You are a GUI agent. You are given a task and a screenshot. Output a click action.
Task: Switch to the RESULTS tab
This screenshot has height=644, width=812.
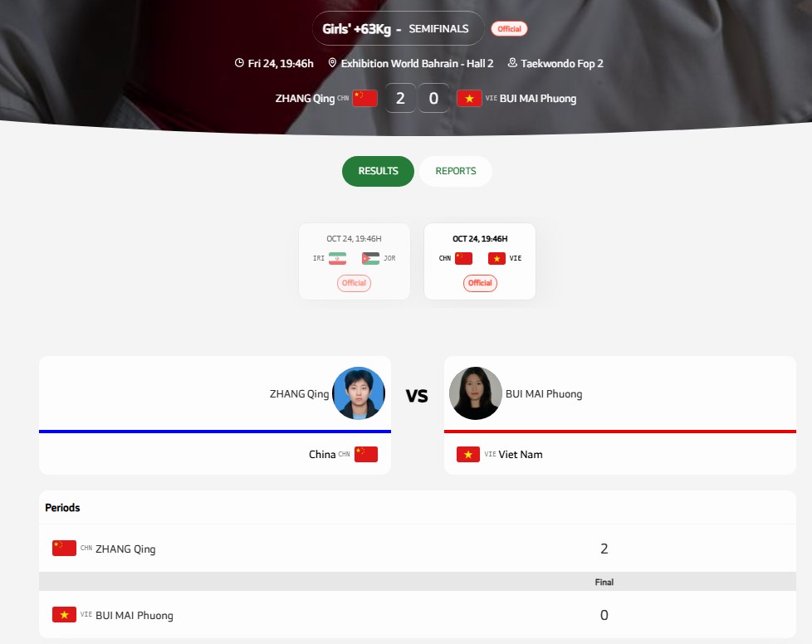[378, 171]
